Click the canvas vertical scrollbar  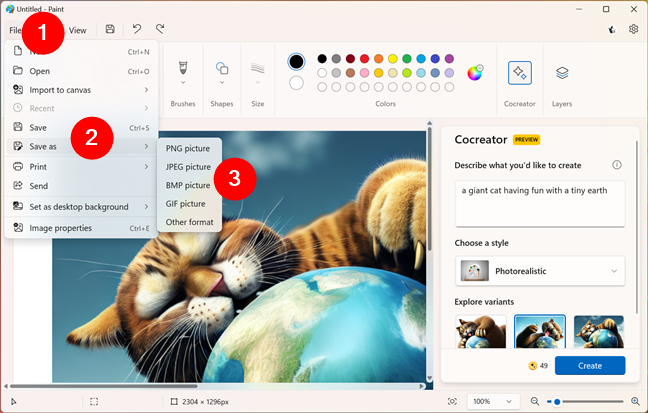(x=429, y=189)
